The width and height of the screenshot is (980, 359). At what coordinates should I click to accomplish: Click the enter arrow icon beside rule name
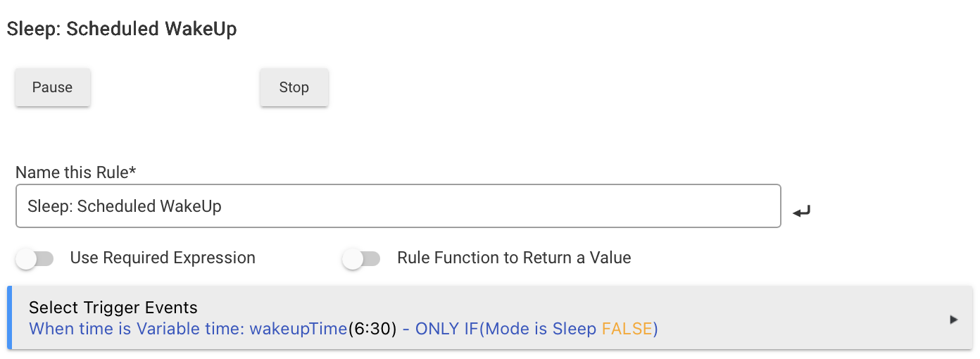click(x=801, y=210)
